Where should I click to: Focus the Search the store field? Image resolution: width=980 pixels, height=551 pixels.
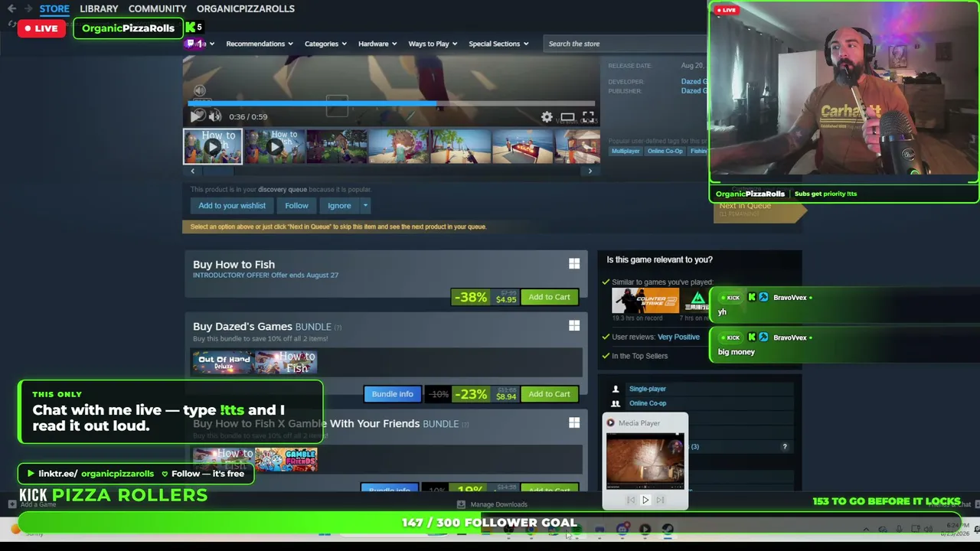coord(626,44)
